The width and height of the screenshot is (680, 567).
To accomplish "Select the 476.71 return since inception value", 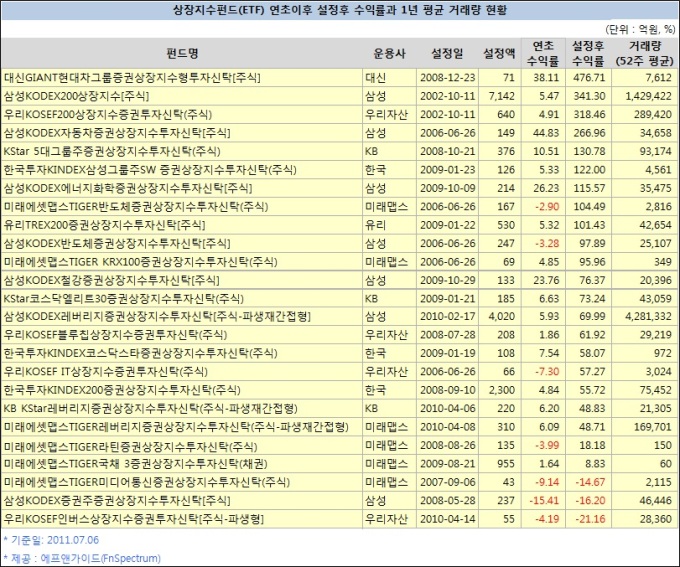I will pos(589,78).
